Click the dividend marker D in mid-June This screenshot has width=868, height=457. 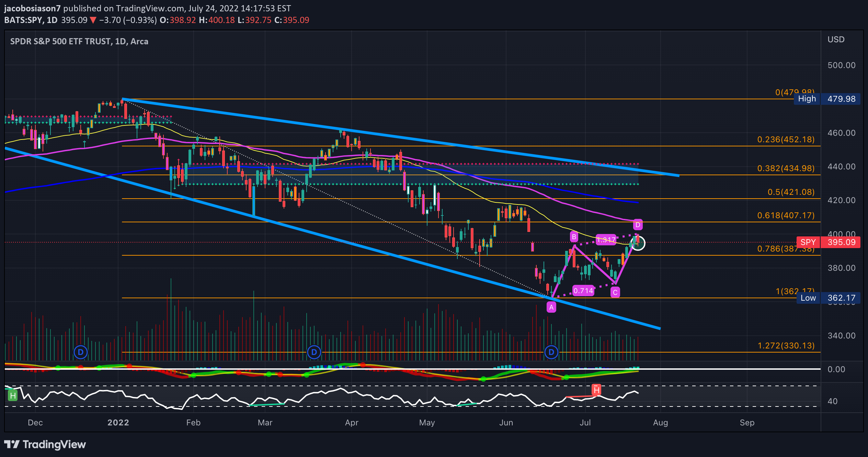pyautogui.click(x=551, y=352)
